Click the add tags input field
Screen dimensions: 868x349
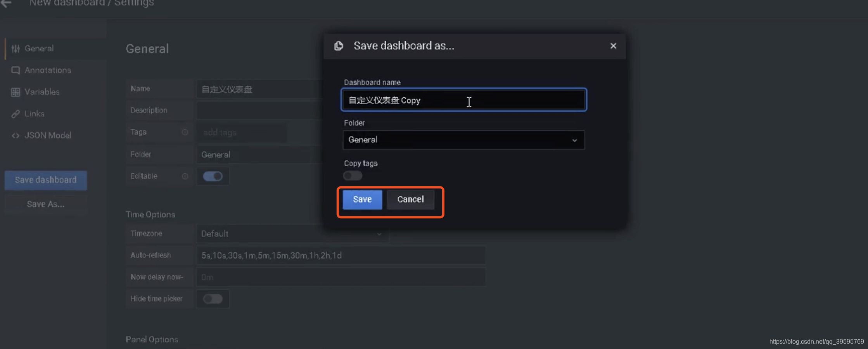(x=242, y=133)
